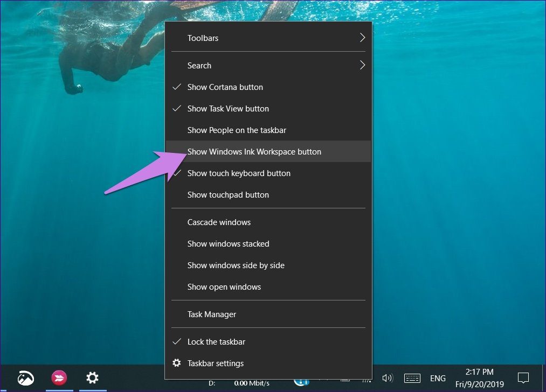Click the 0.00 Mbit/s network meter

[x=251, y=383]
